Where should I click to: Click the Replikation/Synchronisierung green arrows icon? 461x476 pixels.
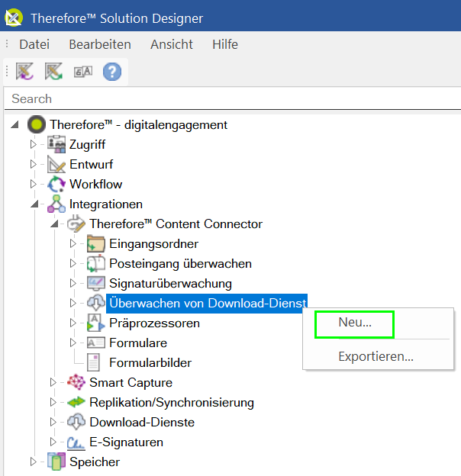pos(76,403)
